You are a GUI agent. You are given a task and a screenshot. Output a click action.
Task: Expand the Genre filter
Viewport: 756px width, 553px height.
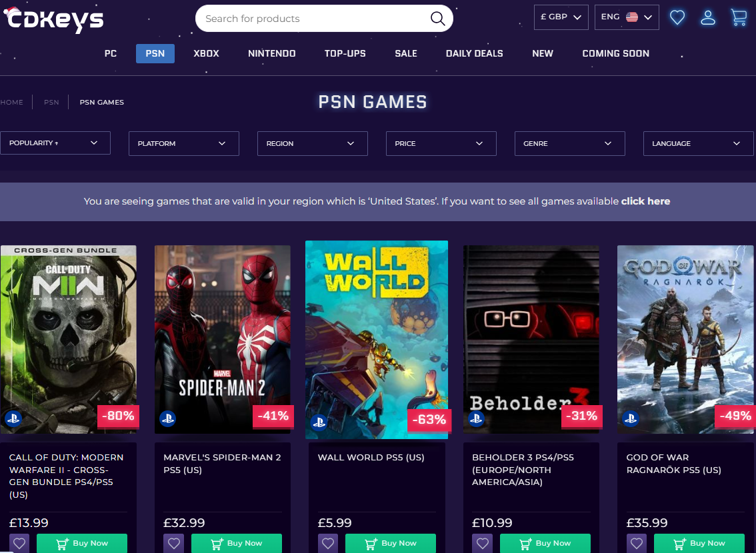pyautogui.click(x=570, y=143)
